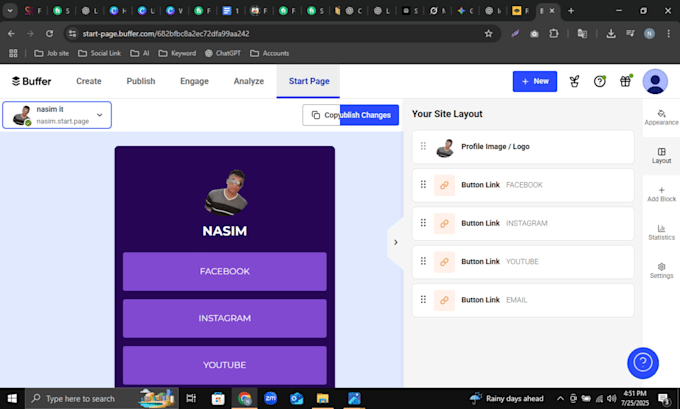680x409 pixels.
Task: Click the drag handle for INSTAGRAM button link
Action: (x=423, y=222)
